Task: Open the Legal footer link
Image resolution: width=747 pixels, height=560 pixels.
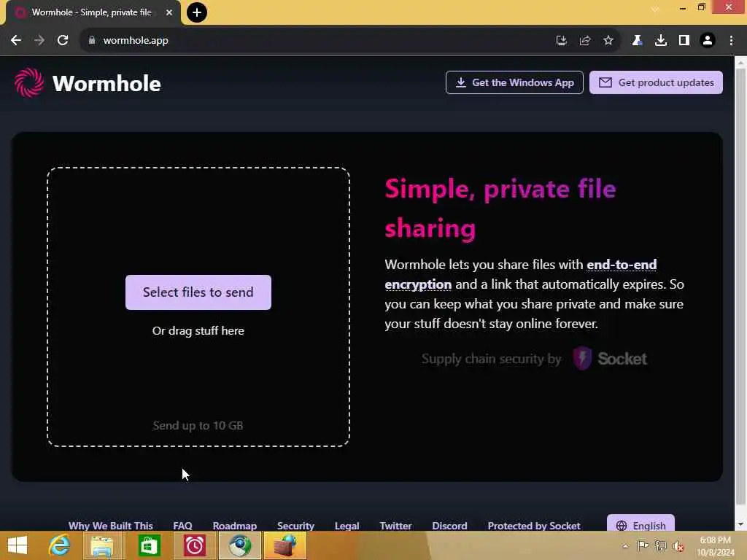Action: pyautogui.click(x=347, y=525)
